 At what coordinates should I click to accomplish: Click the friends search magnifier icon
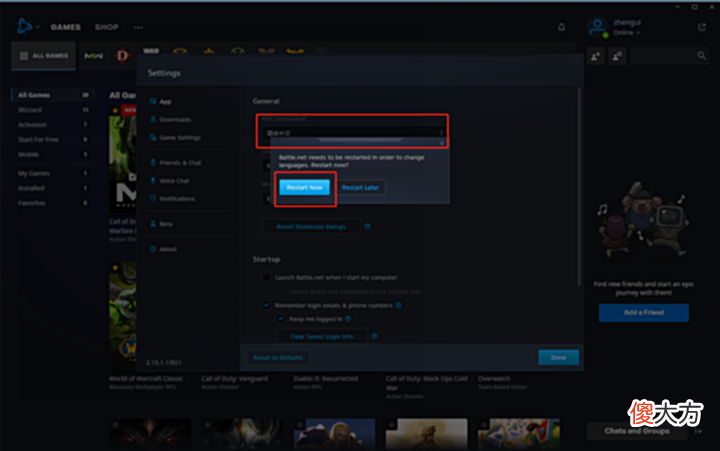click(701, 56)
